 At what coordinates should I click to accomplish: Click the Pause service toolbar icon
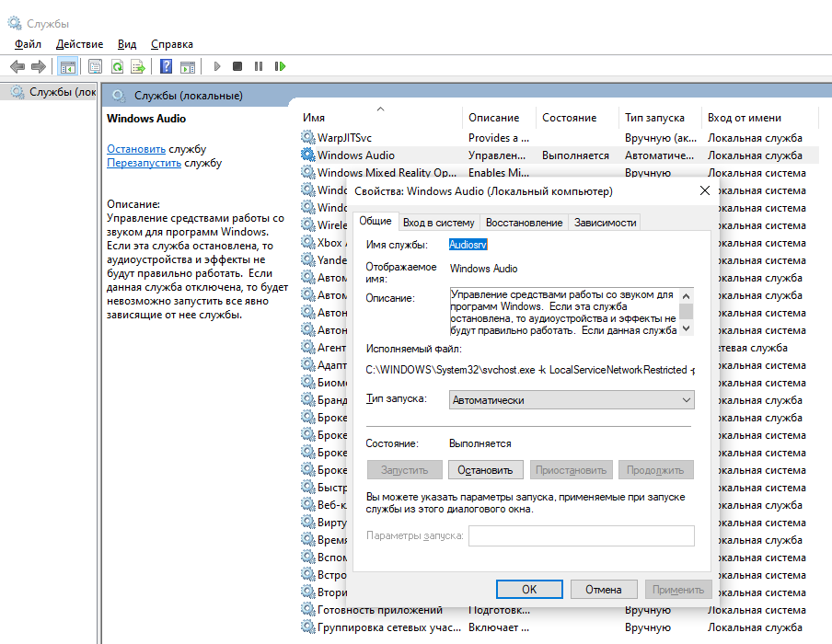click(x=259, y=66)
